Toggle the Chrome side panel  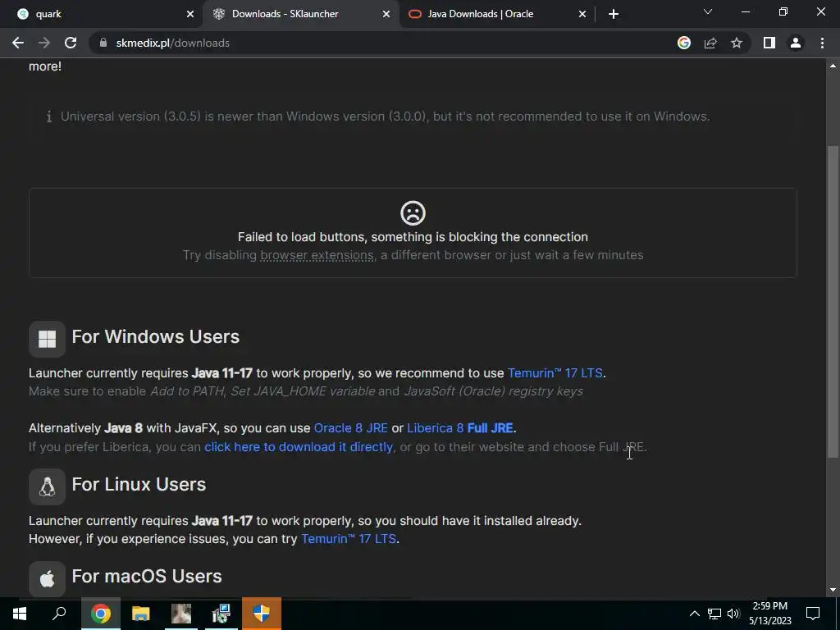pyautogui.click(x=769, y=43)
